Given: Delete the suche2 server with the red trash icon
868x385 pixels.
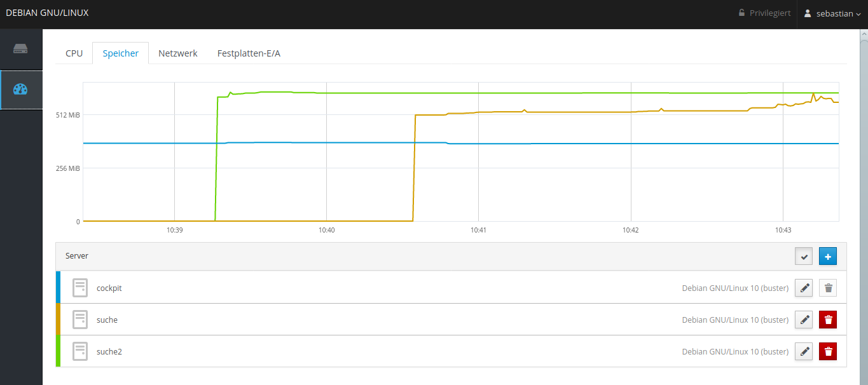Looking at the screenshot, I should [828, 351].
